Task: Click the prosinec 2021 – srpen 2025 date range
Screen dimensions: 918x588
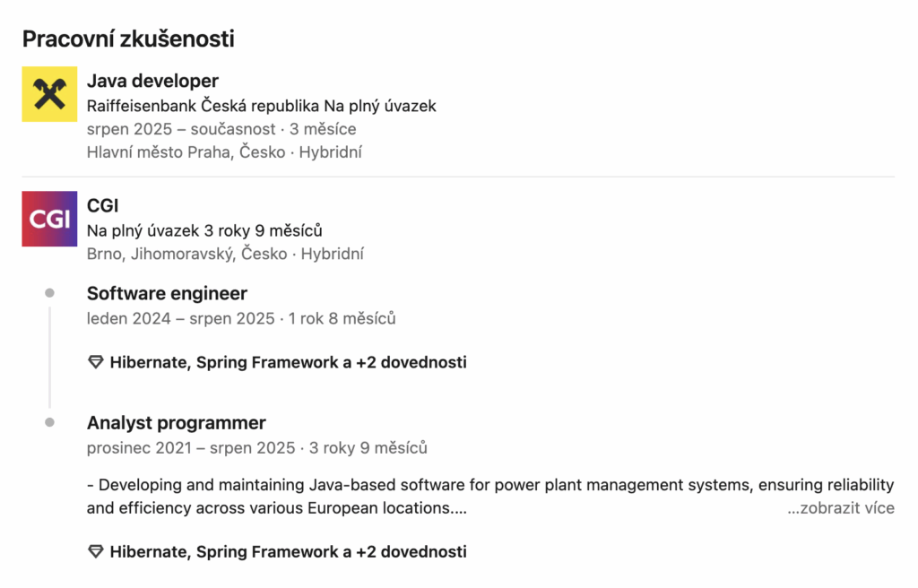Action: pos(191,447)
